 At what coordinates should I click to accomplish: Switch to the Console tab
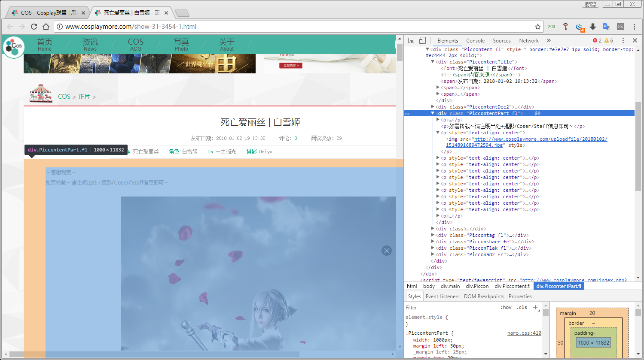(x=475, y=41)
